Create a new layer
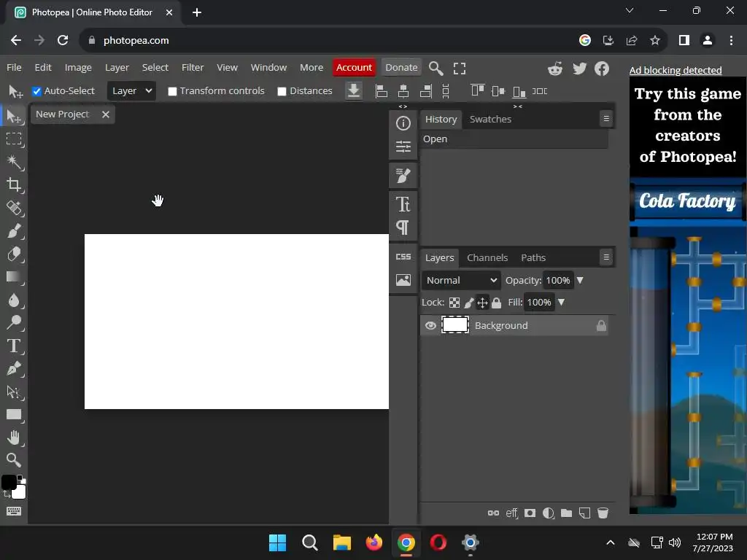This screenshot has width=747, height=560. click(584, 513)
